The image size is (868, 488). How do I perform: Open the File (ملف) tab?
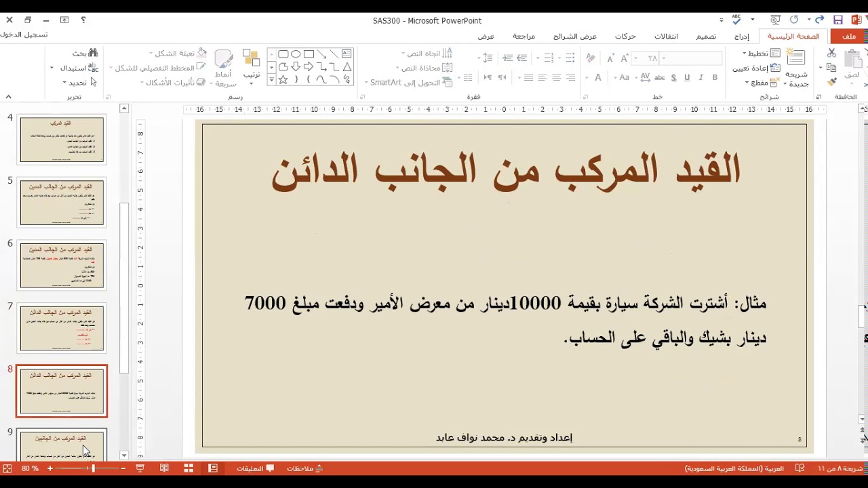[x=850, y=37]
